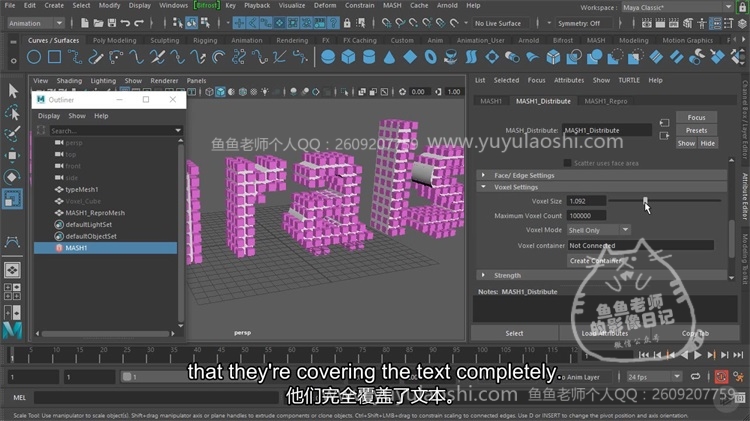This screenshot has height=421, width=750.
Task: Select typeMesh1 in the Outliner
Action: pyautogui.click(x=81, y=189)
